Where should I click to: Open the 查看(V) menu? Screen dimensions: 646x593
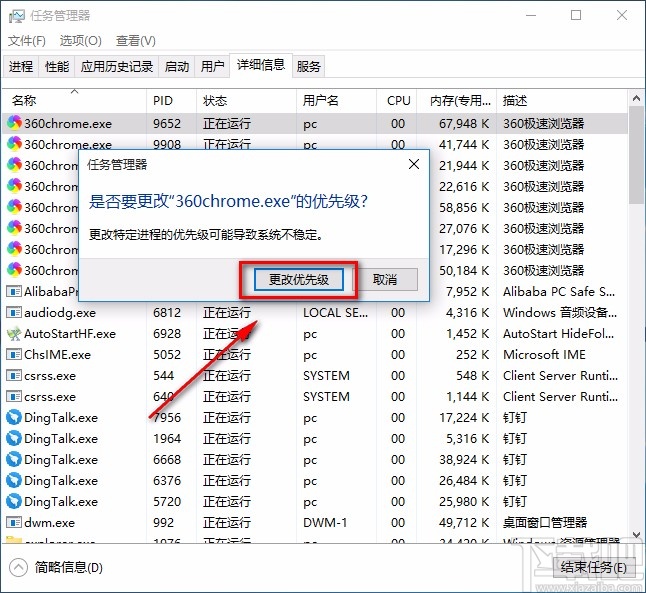[x=136, y=40]
